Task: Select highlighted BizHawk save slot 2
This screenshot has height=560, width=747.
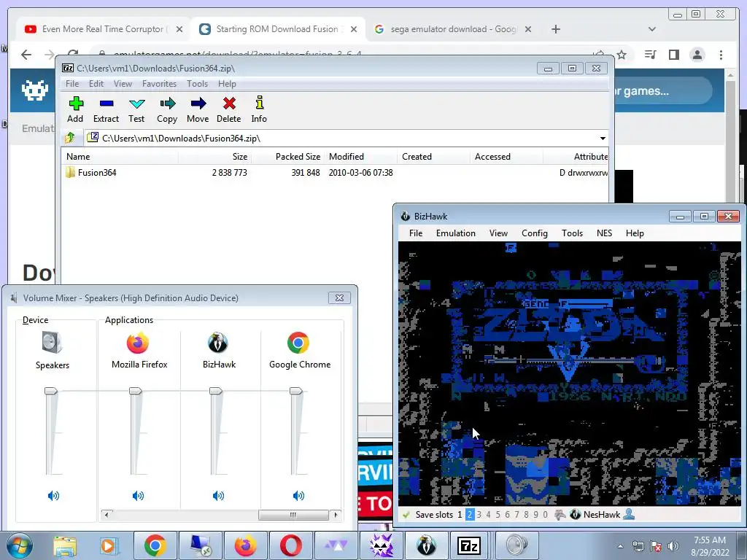Action: [x=469, y=515]
